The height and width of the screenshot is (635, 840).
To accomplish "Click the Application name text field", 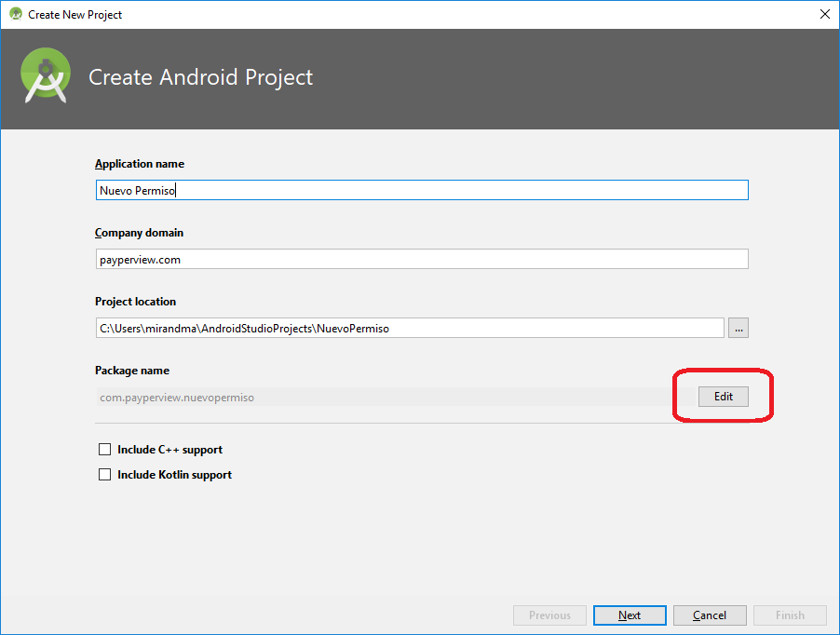I will (x=421, y=190).
